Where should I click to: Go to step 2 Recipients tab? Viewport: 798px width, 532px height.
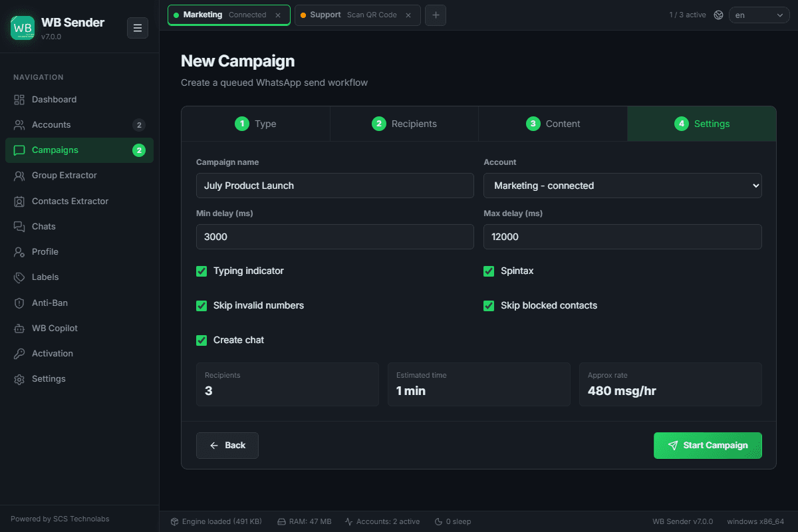click(404, 124)
